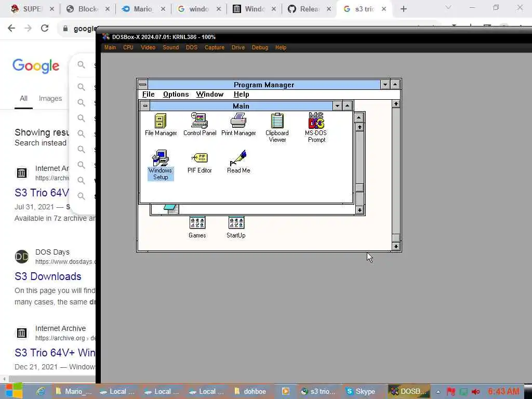532x399 pixels.
Task: Show hidden system tray icons
Action: point(438,392)
